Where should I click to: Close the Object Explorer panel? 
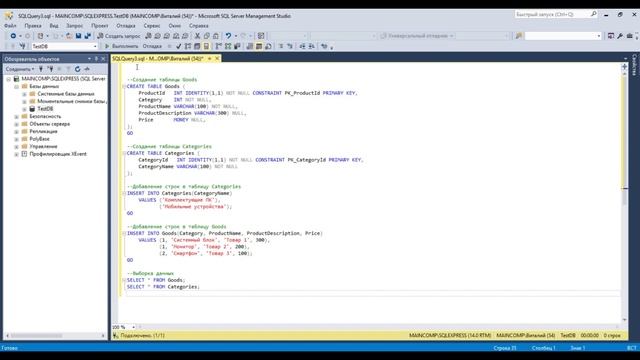tap(103, 59)
